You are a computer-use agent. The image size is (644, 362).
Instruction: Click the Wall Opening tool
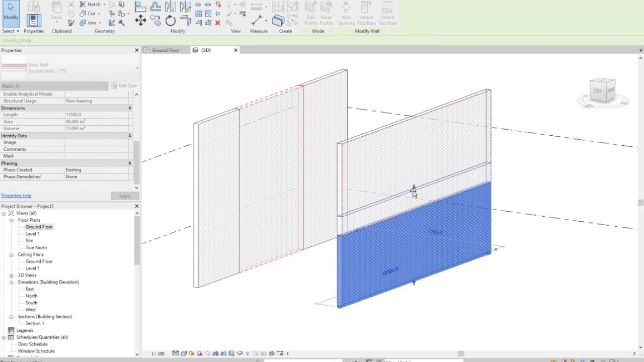point(346,14)
